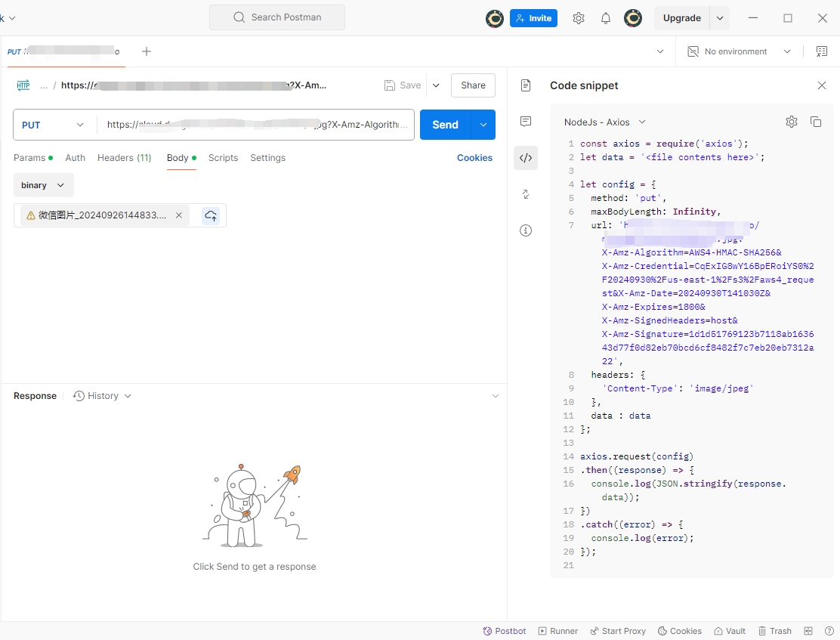The image size is (840, 640).
Task: Open the request Info sidebar icon
Action: click(x=526, y=230)
